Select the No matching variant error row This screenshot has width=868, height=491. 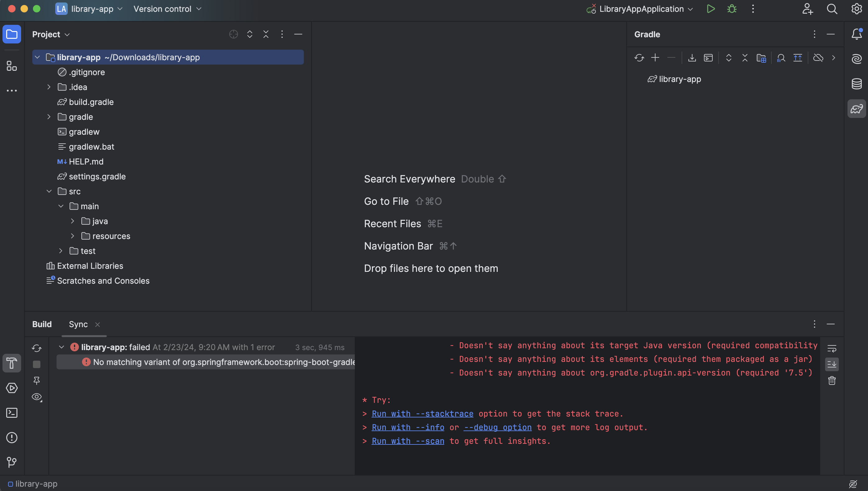pyautogui.click(x=206, y=362)
